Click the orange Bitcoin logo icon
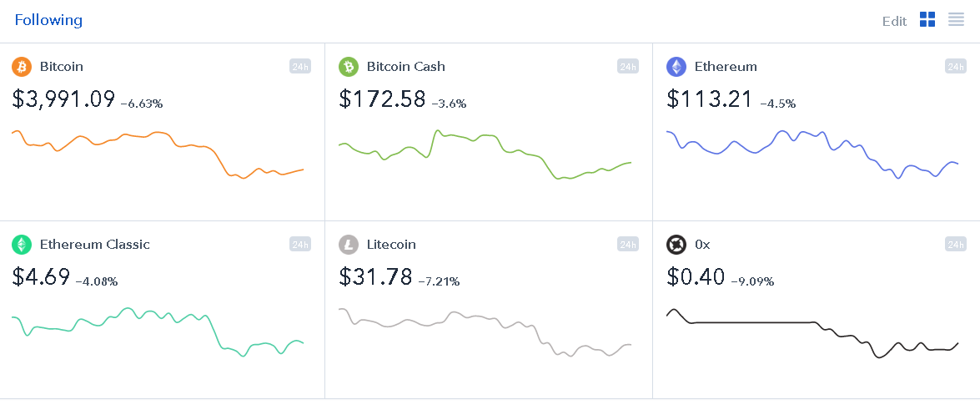 [x=22, y=66]
